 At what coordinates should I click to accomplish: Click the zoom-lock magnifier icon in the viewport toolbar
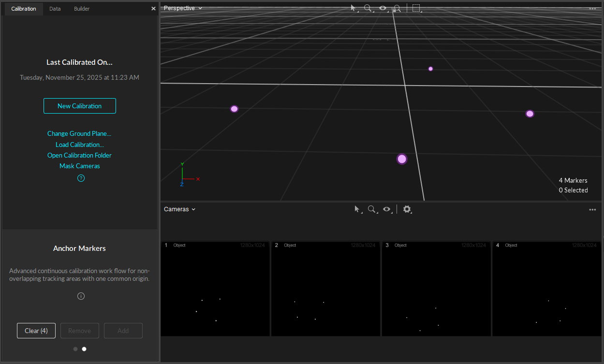click(397, 8)
